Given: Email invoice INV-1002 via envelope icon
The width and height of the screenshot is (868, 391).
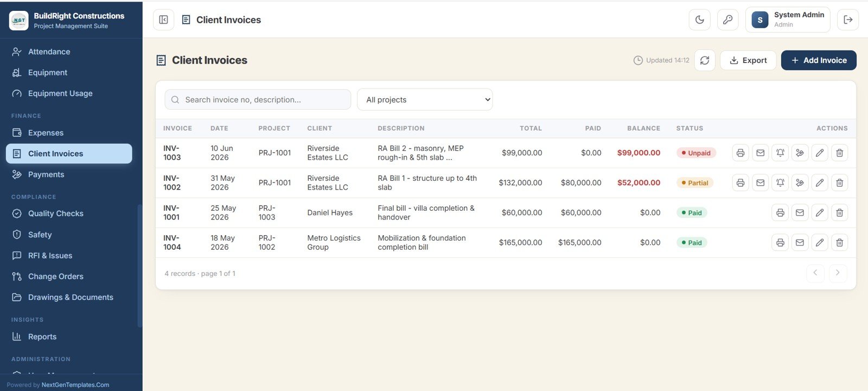Looking at the screenshot, I should tap(761, 183).
